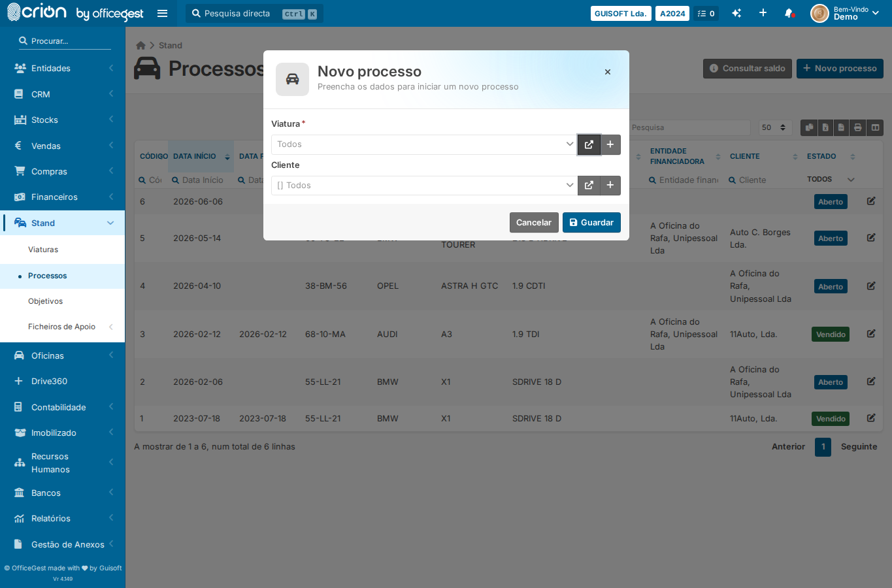Close the Novo processo dialog
Image resolution: width=892 pixels, height=588 pixels.
tap(608, 72)
